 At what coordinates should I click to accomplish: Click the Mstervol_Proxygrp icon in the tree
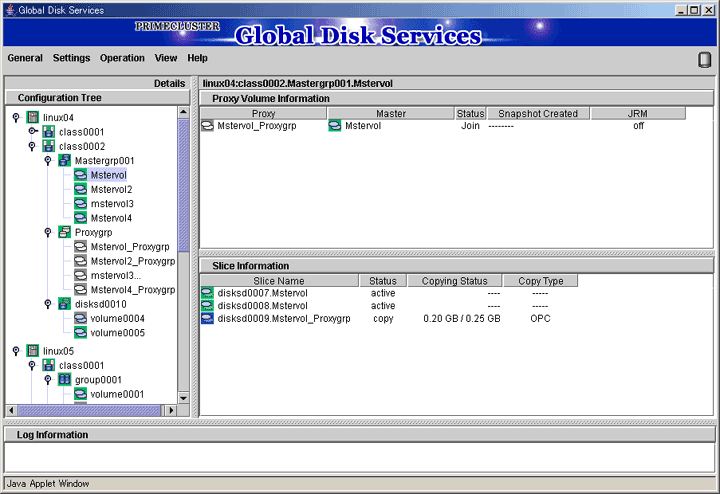coord(80,247)
